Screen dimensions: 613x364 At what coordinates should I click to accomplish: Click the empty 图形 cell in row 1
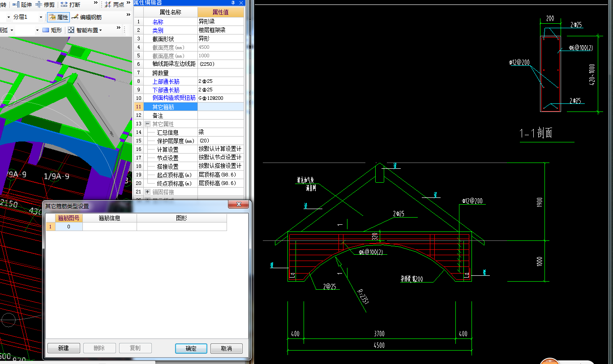pyautogui.click(x=182, y=227)
